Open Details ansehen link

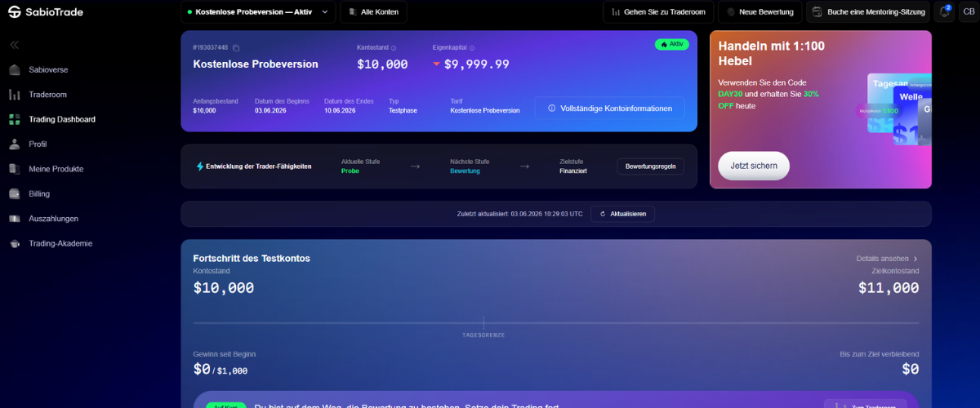pos(888,259)
